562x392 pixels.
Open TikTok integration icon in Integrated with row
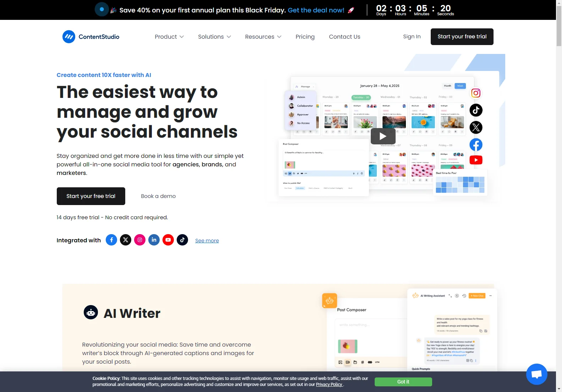tap(182, 240)
